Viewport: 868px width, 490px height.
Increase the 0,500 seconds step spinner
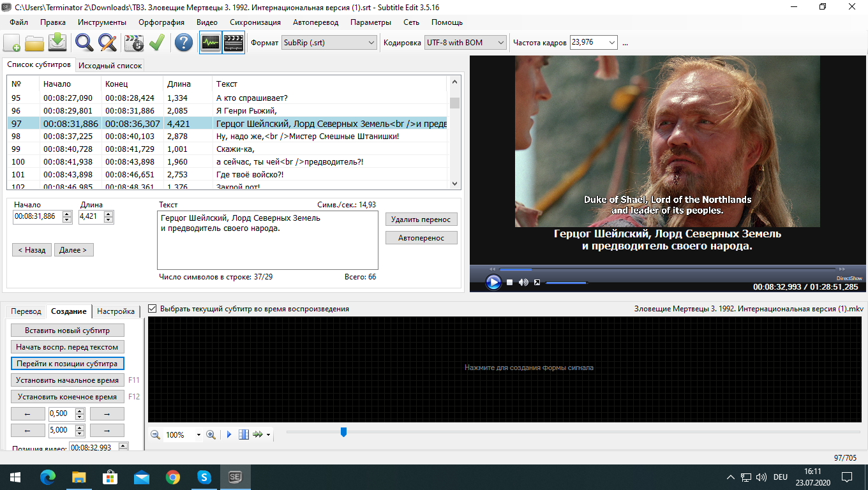80,411
